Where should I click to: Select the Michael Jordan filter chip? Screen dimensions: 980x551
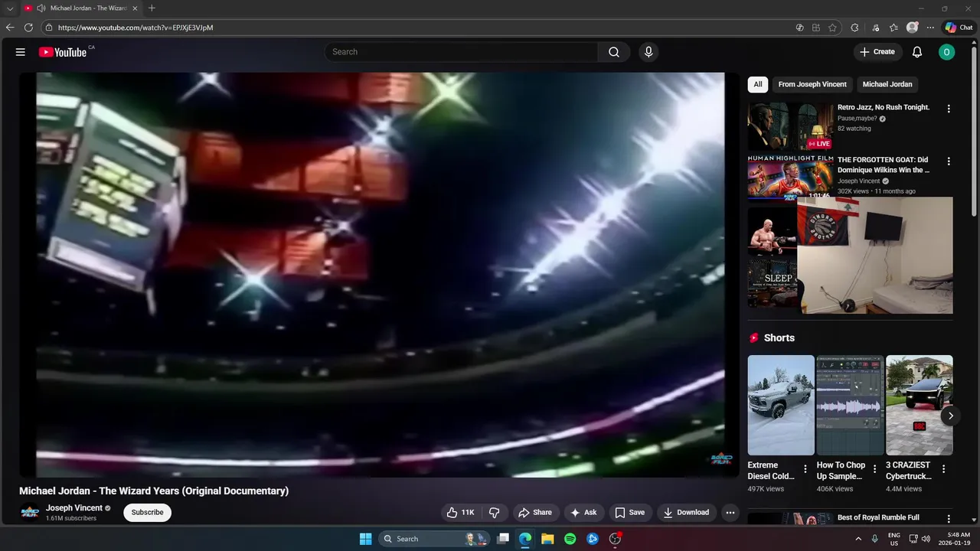click(x=887, y=84)
